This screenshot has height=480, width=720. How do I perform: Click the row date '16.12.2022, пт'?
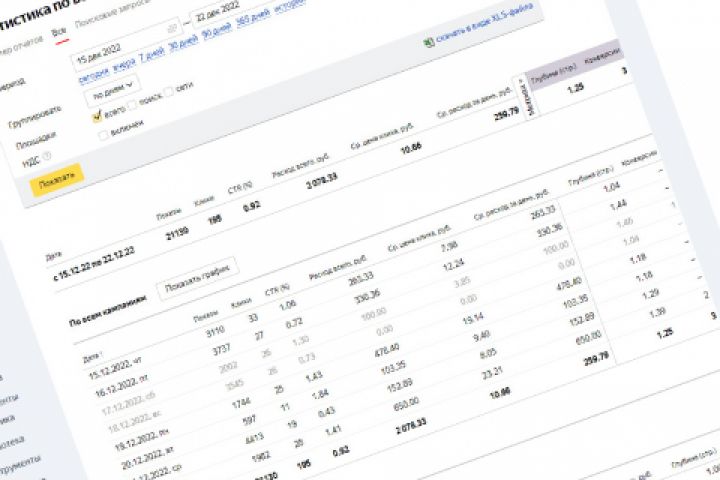[x=121, y=388]
